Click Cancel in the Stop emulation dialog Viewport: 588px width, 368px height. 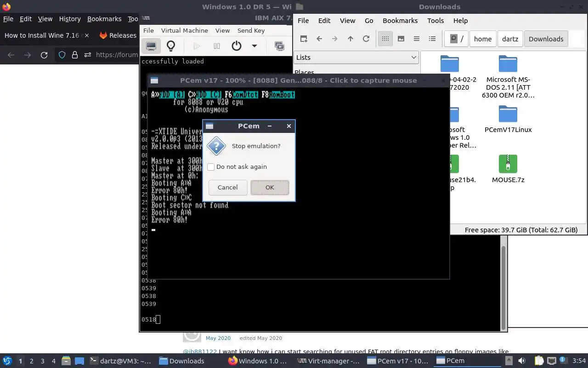point(228,187)
